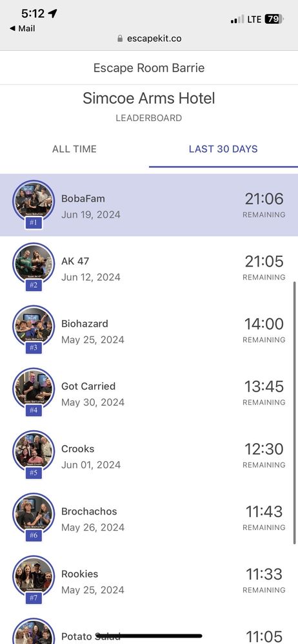
Task: Select the Brochachos leaderboard entry name
Action: (x=89, y=511)
